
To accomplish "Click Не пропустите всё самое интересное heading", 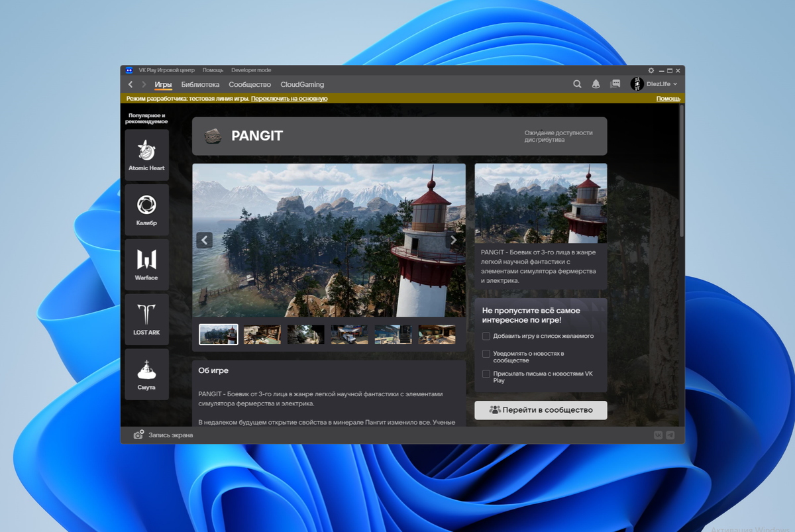I will click(531, 315).
